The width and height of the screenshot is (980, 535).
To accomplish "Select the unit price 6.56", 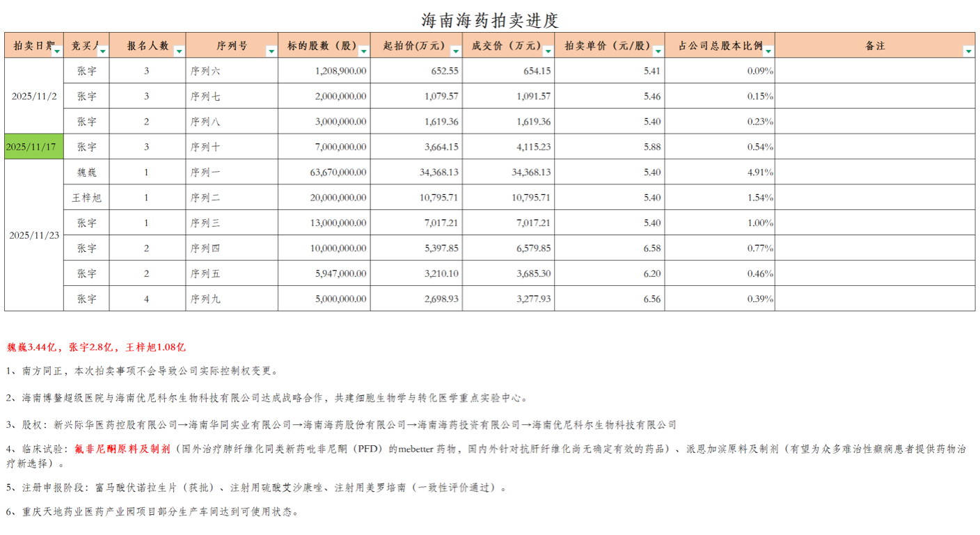I will click(610, 298).
